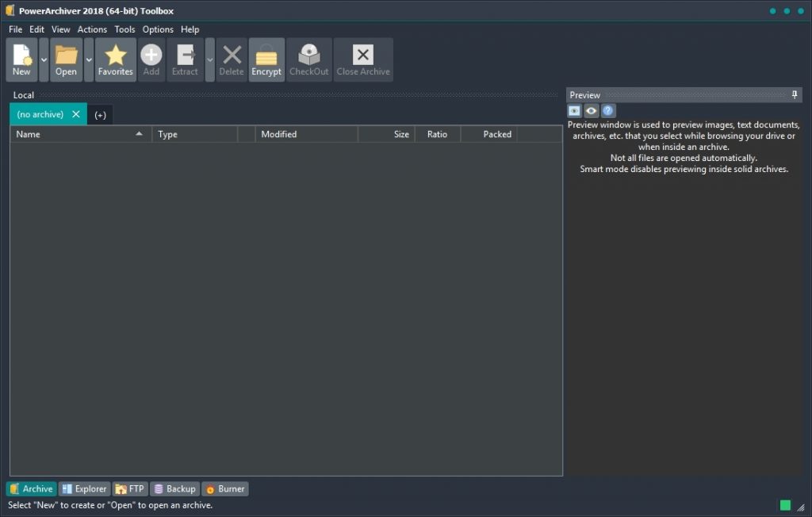This screenshot has height=517, width=812.
Task: Click the "Local" panel header label
Action: point(23,95)
